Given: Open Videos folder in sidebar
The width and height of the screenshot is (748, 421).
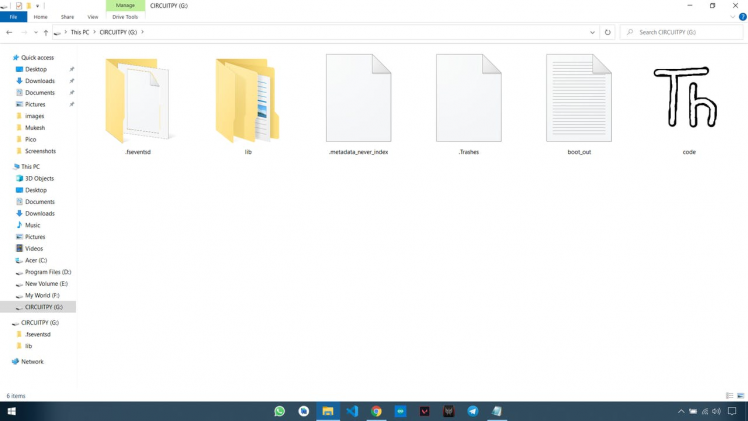Looking at the screenshot, I should [x=34, y=248].
